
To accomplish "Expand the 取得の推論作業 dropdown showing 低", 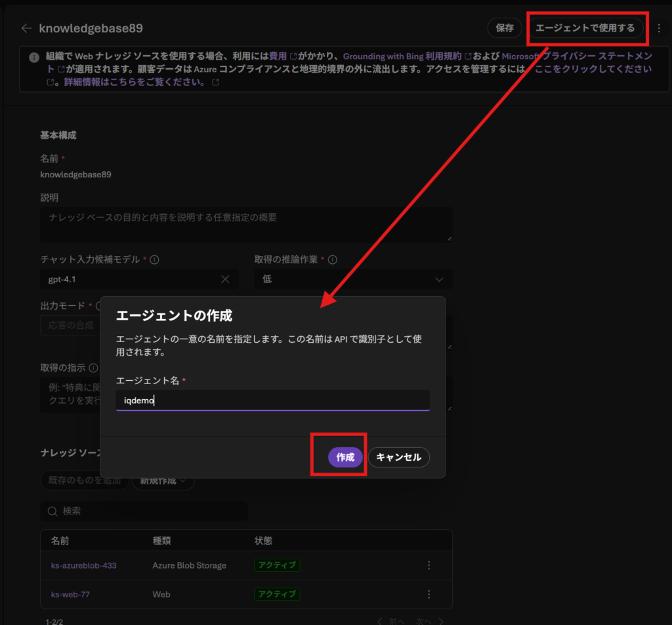I will (353, 279).
